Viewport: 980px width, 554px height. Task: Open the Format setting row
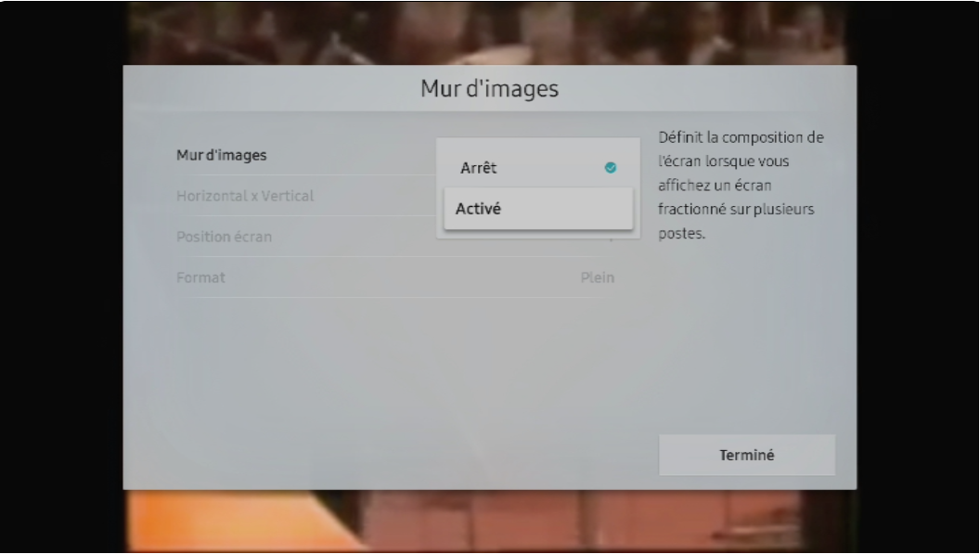tap(201, 277)
